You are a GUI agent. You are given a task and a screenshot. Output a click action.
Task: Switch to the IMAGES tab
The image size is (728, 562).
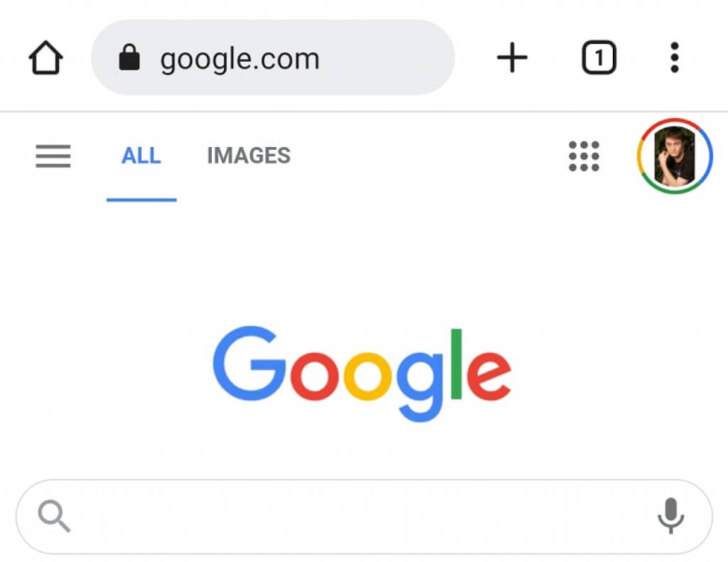(x=248, y=156)
